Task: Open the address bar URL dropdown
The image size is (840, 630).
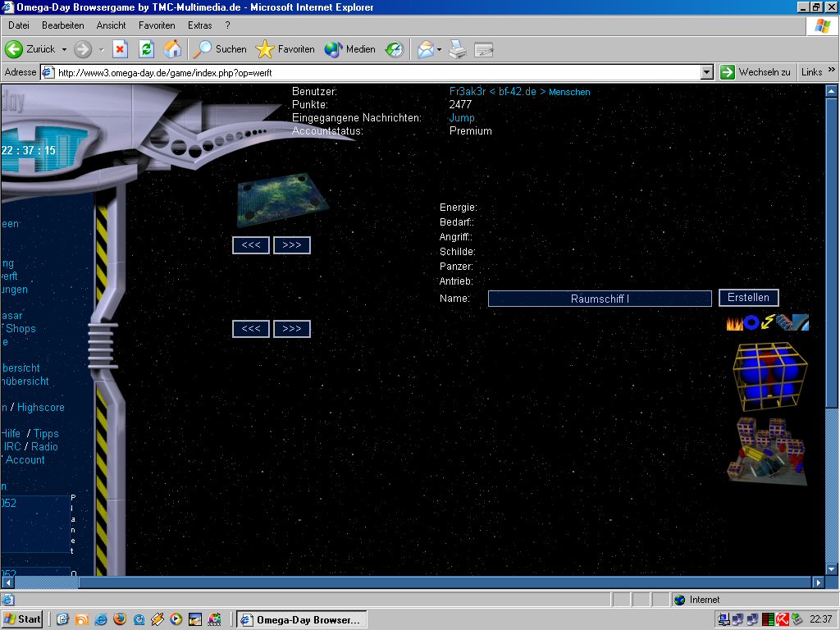Action: tap(707, 72)
